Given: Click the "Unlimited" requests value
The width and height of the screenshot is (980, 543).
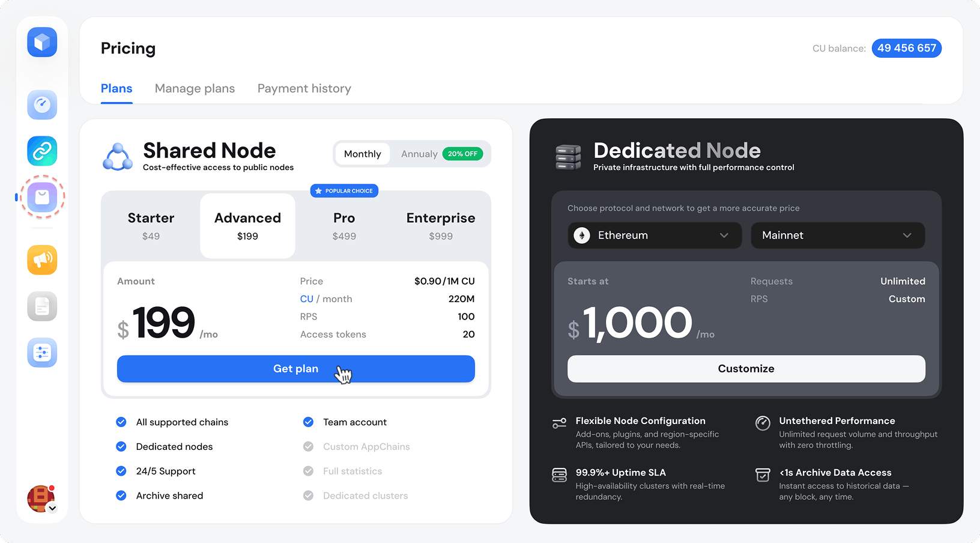Looking at the screenshot, I should (903, 281).
